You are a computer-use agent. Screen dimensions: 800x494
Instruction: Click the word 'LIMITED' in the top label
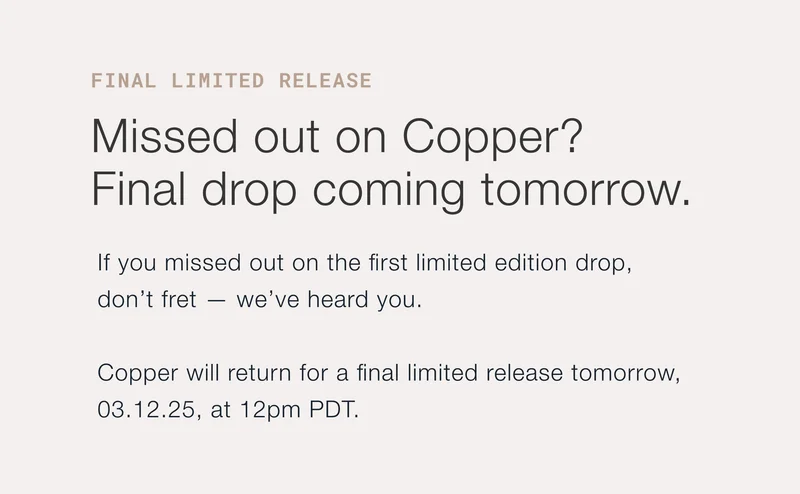[x=217, y=81]
